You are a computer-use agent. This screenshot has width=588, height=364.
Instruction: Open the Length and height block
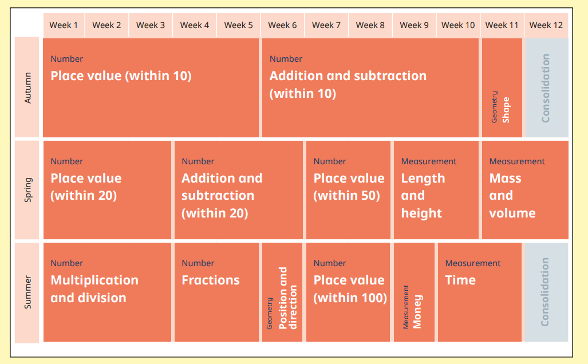coord(436,189)
